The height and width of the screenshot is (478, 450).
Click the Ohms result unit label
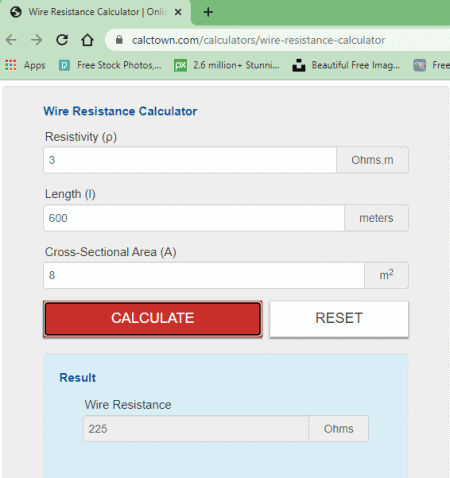pos(339,429)
